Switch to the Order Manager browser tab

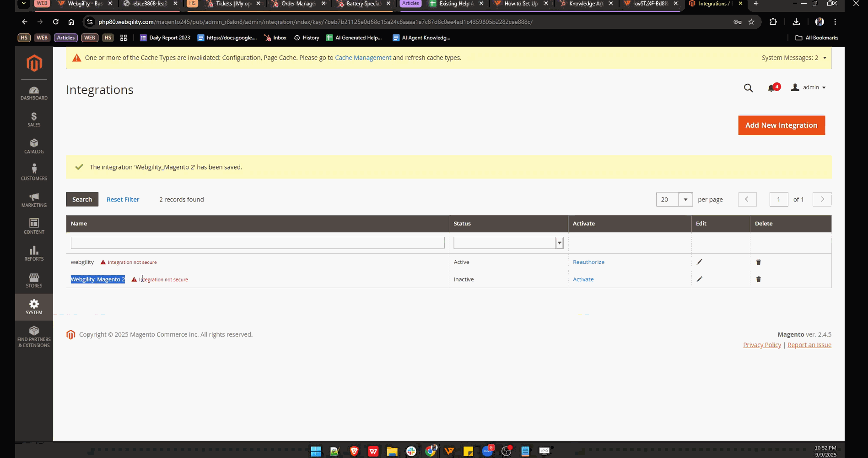[297, 4]
